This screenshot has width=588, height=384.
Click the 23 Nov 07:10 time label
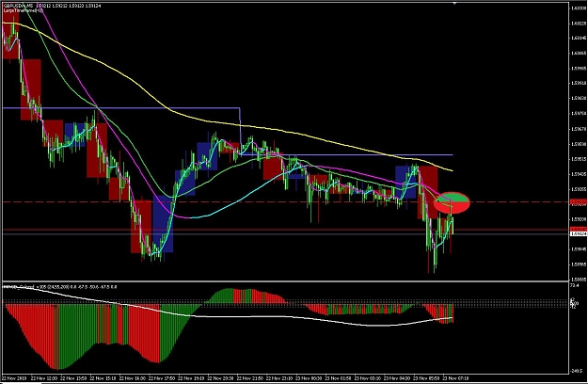pyautogui.click(x=456, y=377)
